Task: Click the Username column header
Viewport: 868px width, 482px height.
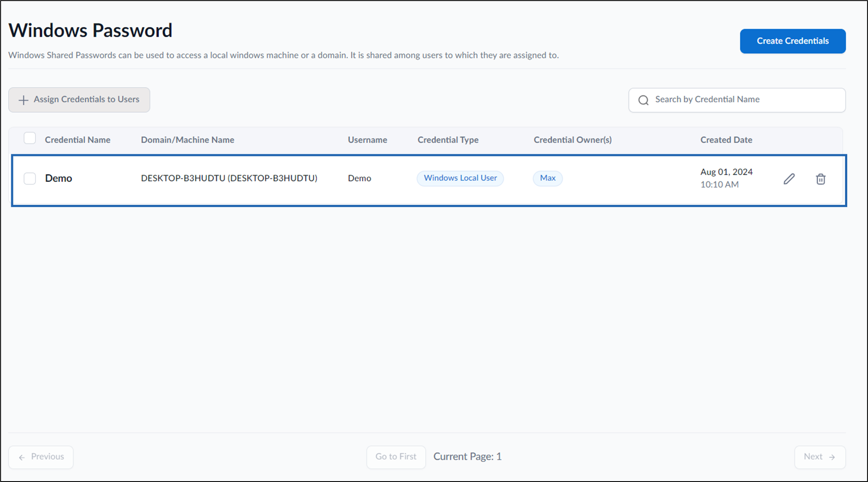Action: [x=367, y=140]
